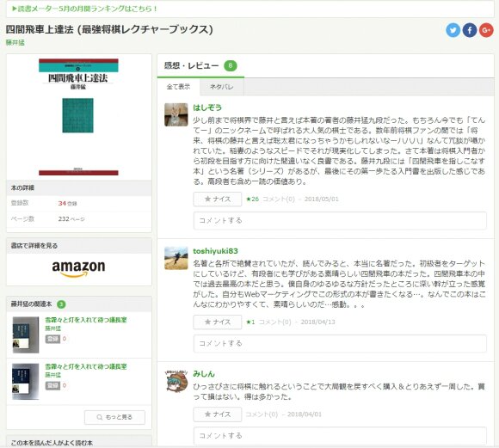Switch to the ネタバレ tab
The image size is (499, 448).
(222, 87)
